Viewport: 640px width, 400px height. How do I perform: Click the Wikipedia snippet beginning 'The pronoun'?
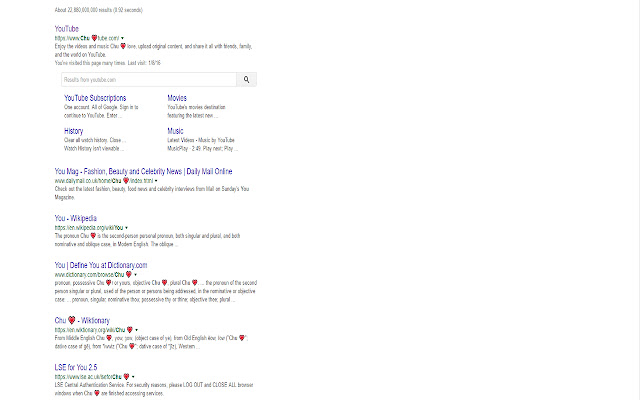(147, 240)
